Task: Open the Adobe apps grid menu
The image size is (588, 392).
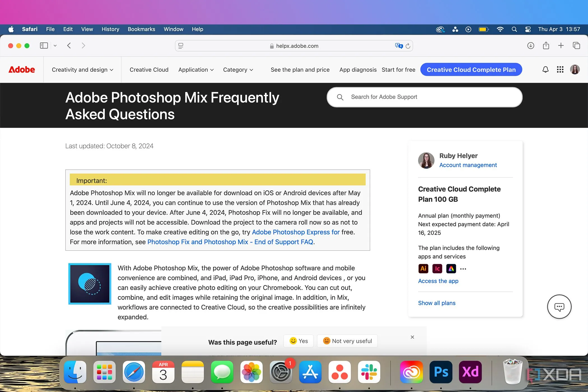Action: (x=560, y=69)
